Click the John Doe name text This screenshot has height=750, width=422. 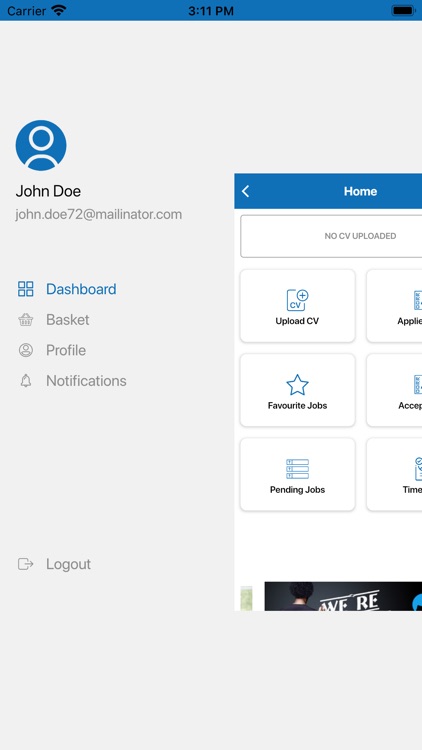pyautogui.click(x=48, y=191)
